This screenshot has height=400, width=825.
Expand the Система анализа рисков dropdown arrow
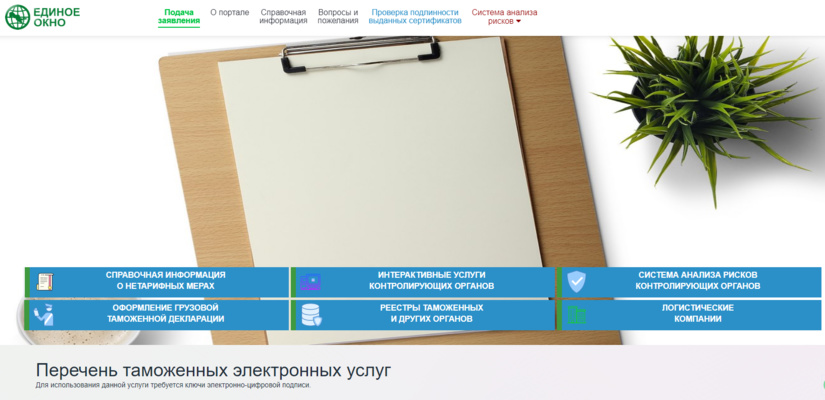(x=518, y=21)
